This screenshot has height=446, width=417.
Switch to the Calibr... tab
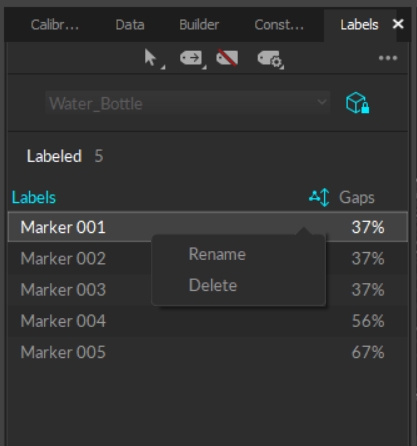(x=55, y=25)
